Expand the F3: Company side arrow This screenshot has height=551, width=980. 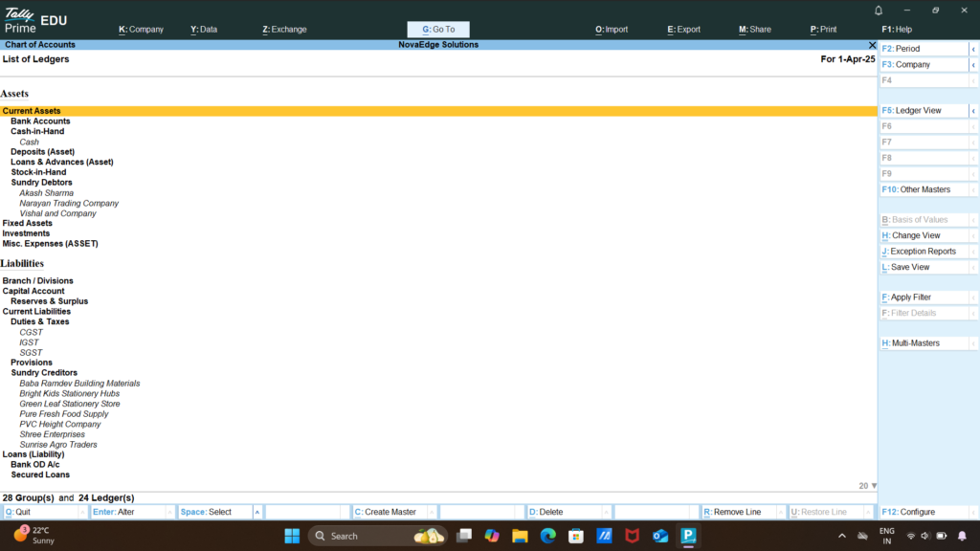tap(973, 64)
